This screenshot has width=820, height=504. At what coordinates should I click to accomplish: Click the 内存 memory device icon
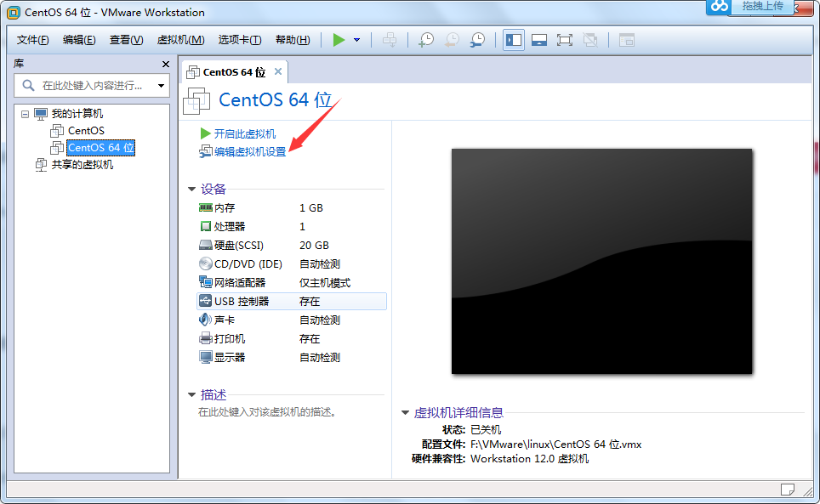pyautogui.click(x=204, y=207)
